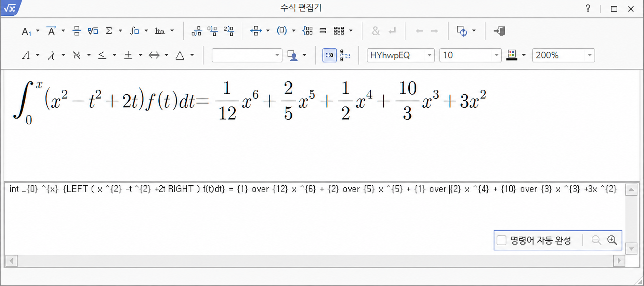
Task: Insert a cases brace template
Action: pos(307,31)
